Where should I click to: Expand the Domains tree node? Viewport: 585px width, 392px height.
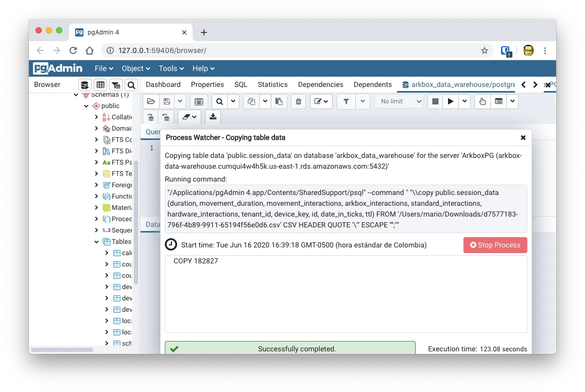pos(96,128)
